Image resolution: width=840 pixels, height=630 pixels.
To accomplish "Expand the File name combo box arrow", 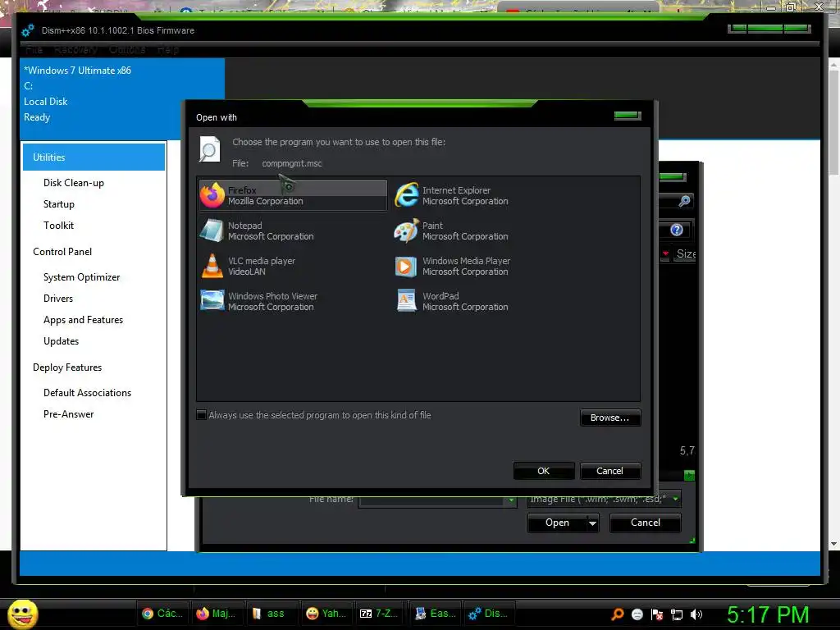I will click(511, 500).
